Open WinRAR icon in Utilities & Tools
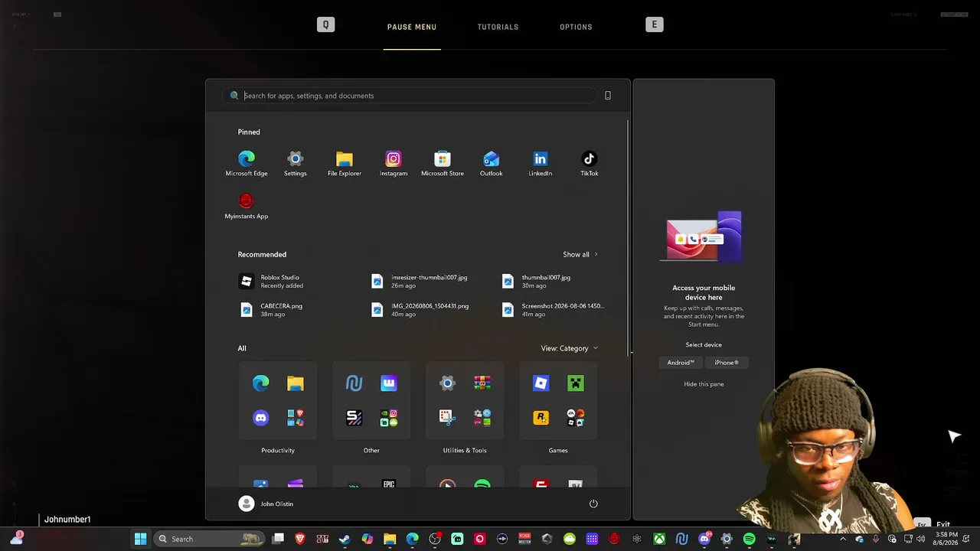 tap(482, 383)
